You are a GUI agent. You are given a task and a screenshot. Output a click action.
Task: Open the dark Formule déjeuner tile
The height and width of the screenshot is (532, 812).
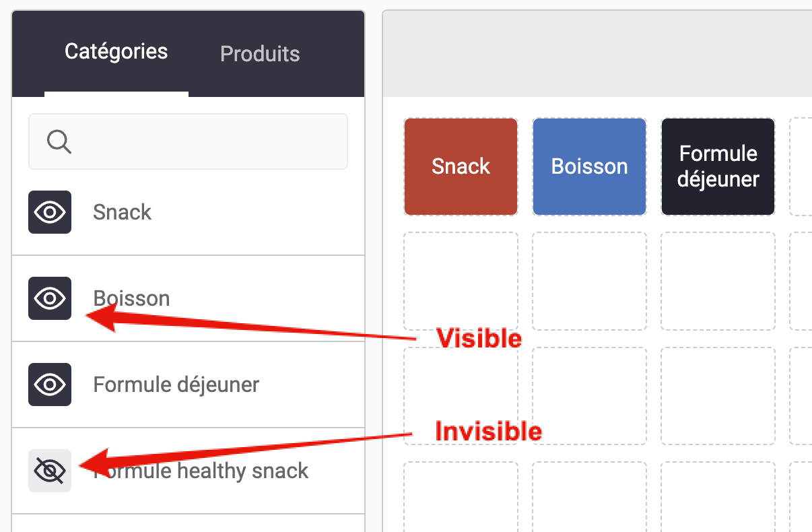[x=718, y=167]
